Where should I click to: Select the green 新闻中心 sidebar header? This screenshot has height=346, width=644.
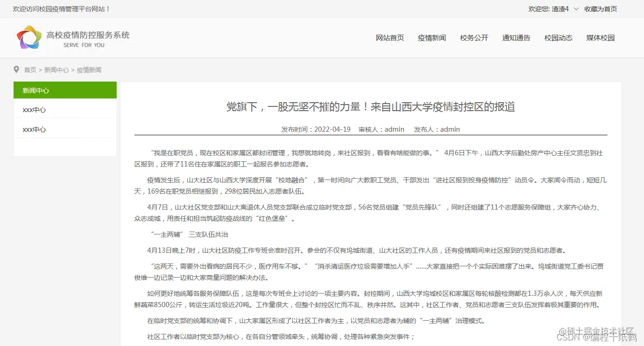(65, 90)
